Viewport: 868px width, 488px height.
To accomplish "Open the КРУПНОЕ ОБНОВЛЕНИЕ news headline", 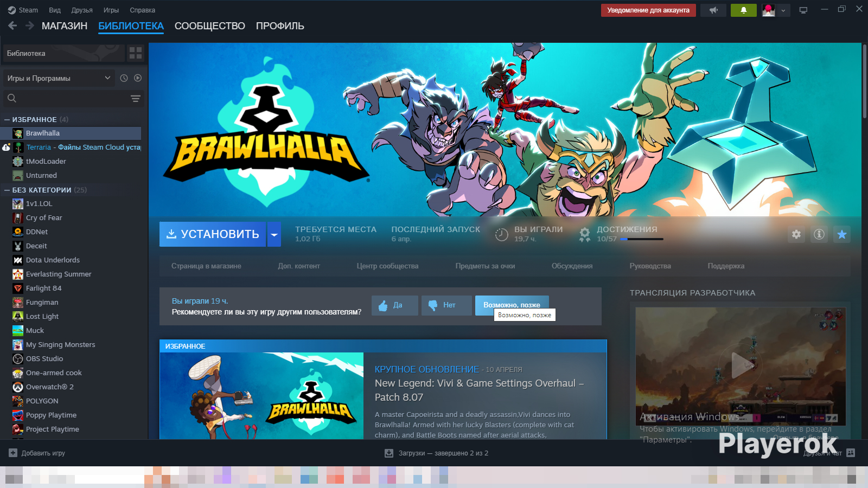I will 427,369.
